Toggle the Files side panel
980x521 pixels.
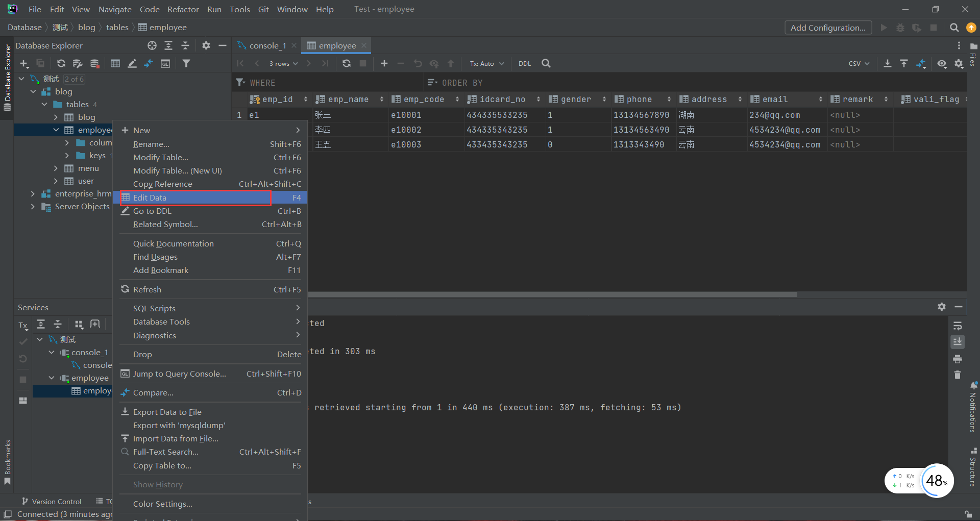pos(973,54)
